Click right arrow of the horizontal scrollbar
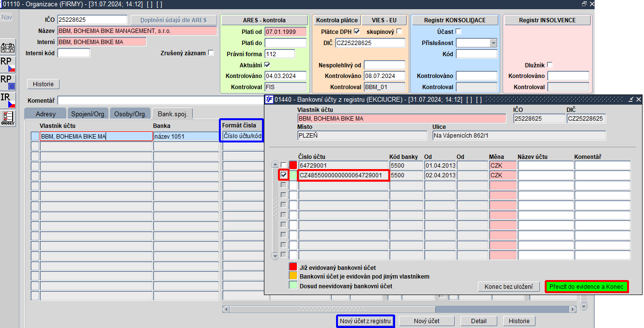This screenshot has height=328, width=644. [573, 309]
